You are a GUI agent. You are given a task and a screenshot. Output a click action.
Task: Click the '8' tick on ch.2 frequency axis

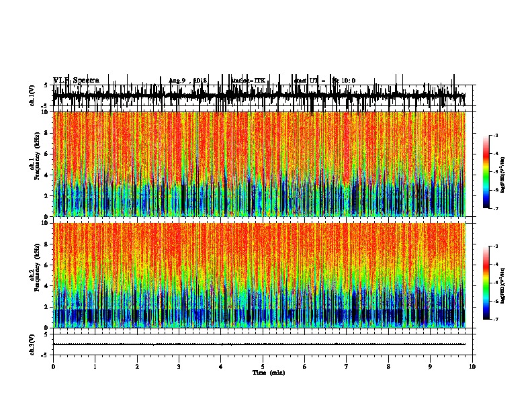(x=47, y=244)
